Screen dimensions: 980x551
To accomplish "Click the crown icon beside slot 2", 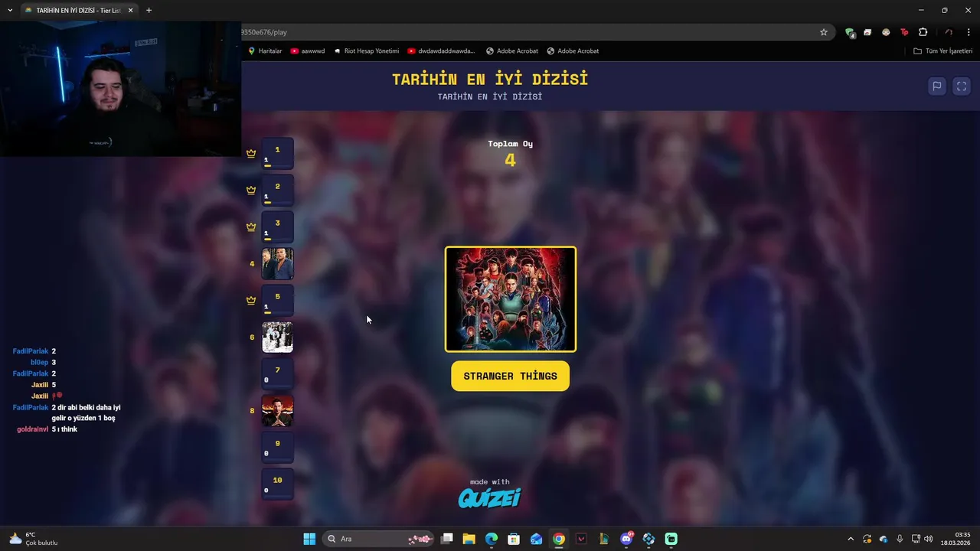I will (251, 190).
